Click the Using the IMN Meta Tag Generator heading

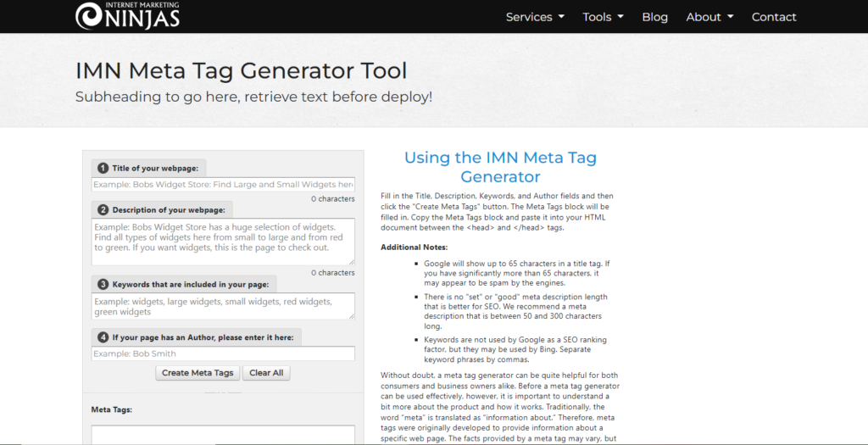click(x=500, y=167)
